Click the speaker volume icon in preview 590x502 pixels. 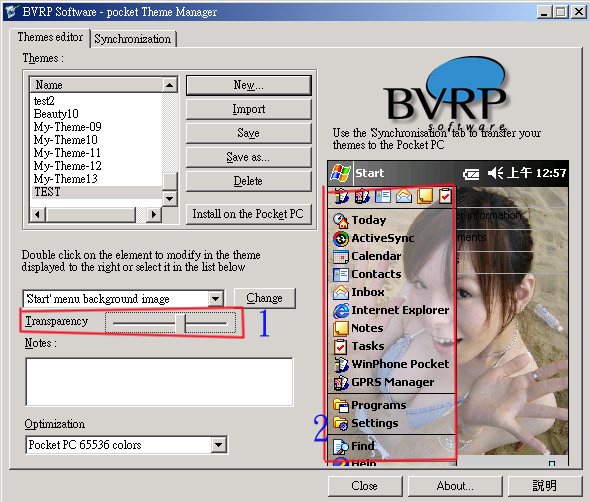point(495,173)
